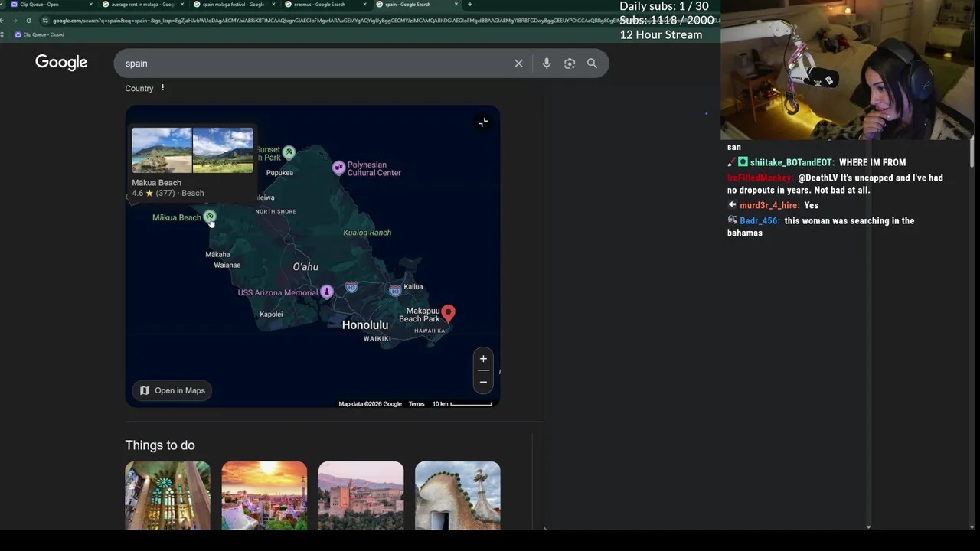Zoom in on the map
The image size is (980, 551).
click(483, 358)
